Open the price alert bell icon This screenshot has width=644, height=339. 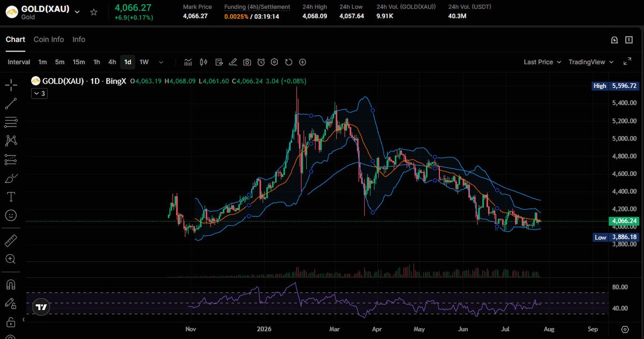tap(614, 40)
